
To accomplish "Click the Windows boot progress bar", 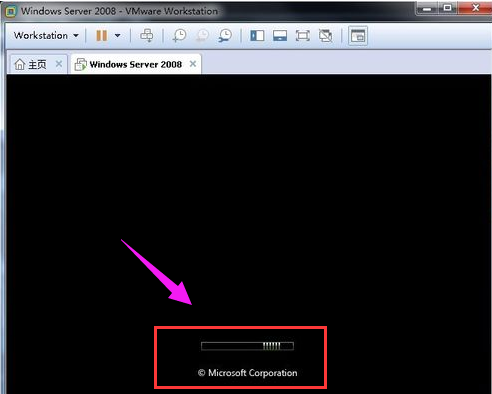I will (x=247, y=346).
